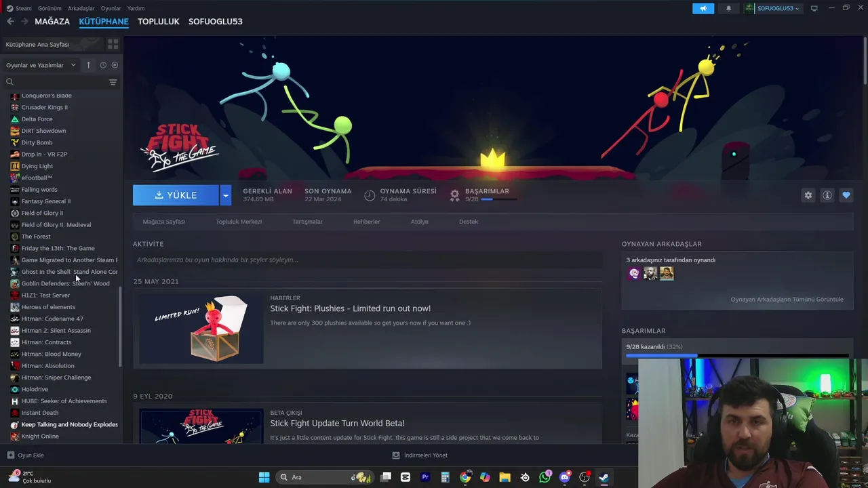Open notifications bell icon
The height and width of the screenshot is (488, 868).
click(x=729, y=8)
